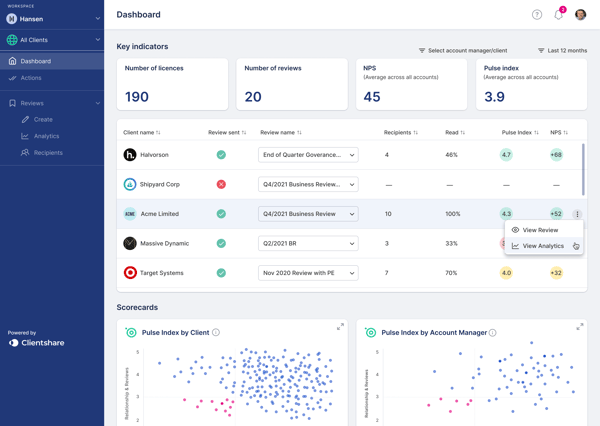The width and height of the screenshot is (600, 426).
Task: Click info icon beside Pulse Index by Client
Action: (x=216, y=332)
